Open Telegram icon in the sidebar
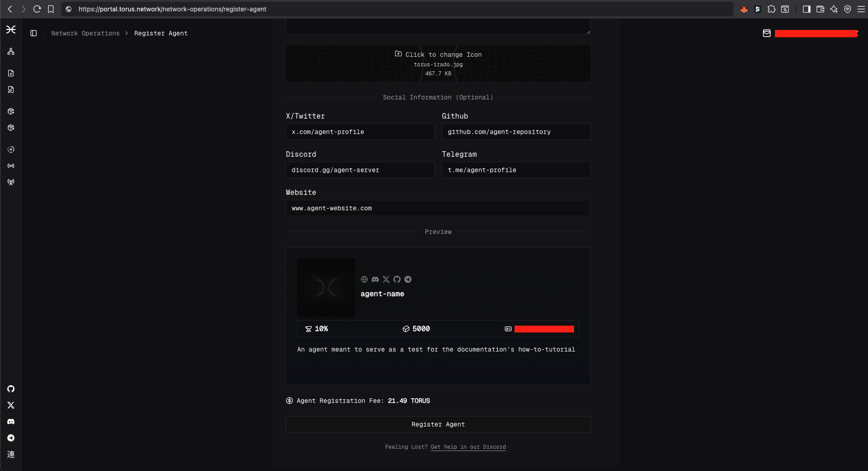The image size is (868, 471). [11, 438]
